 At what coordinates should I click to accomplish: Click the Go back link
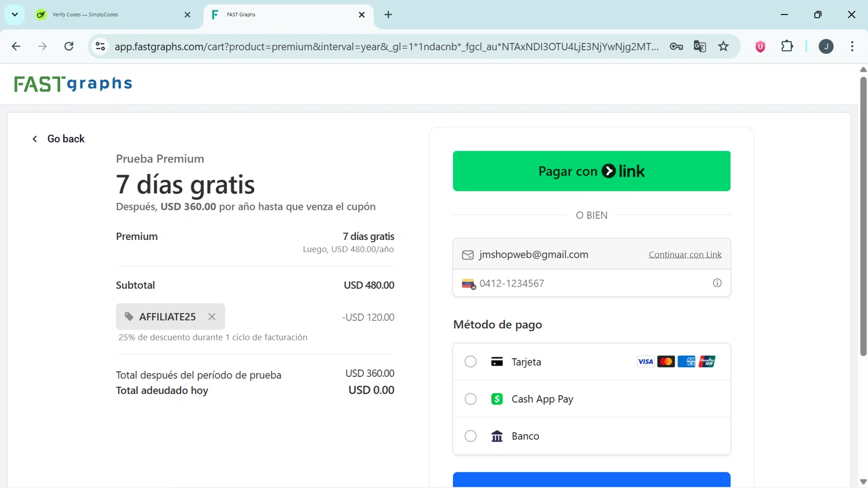58,139
